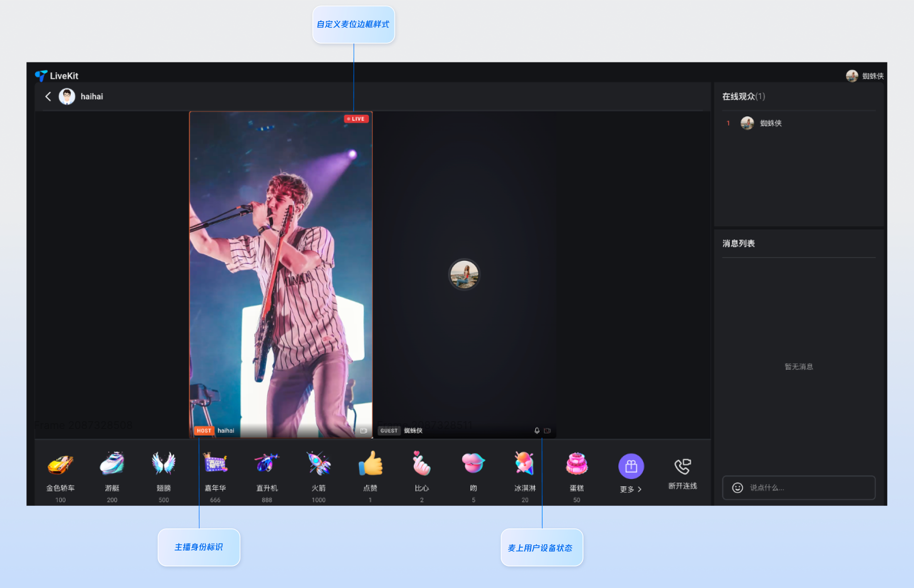Screen dimensions: 914x588
Task: Open host haihai's avatar in the header
Action: pos(67,97)
